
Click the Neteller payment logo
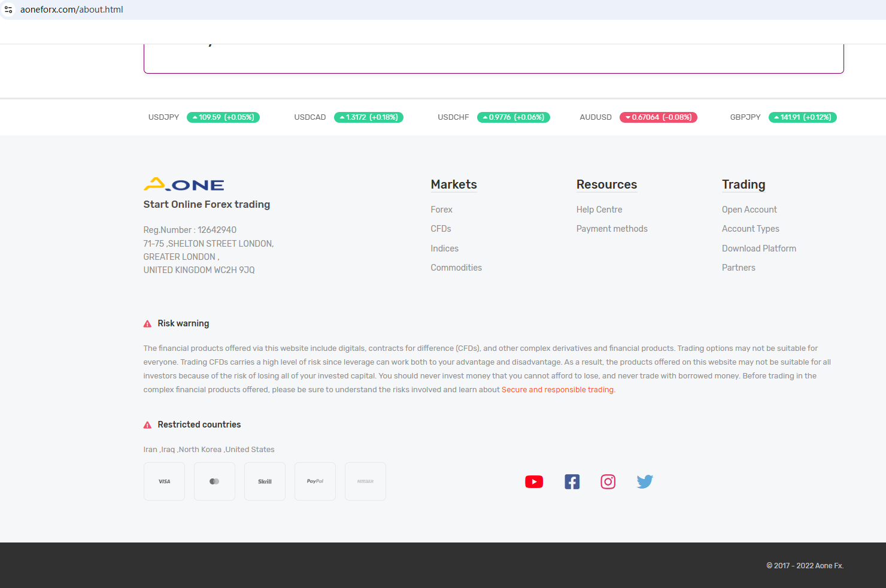pos(365,481)
